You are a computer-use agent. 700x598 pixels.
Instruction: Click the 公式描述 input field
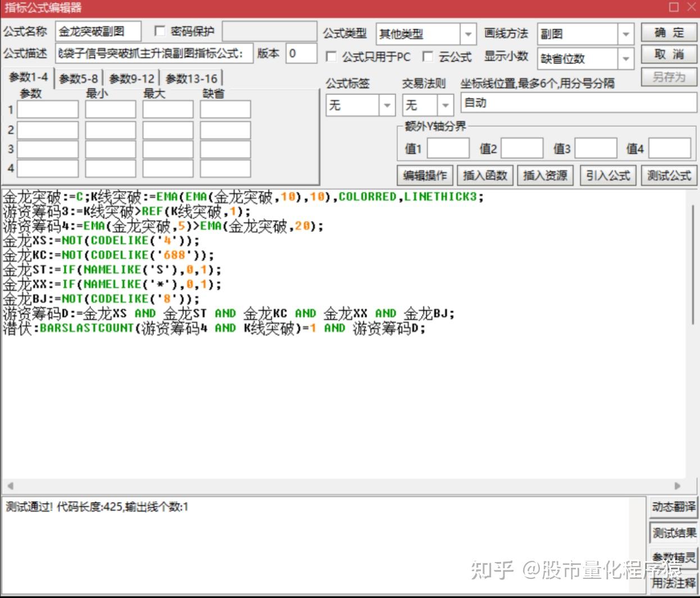tap(154, 53)
